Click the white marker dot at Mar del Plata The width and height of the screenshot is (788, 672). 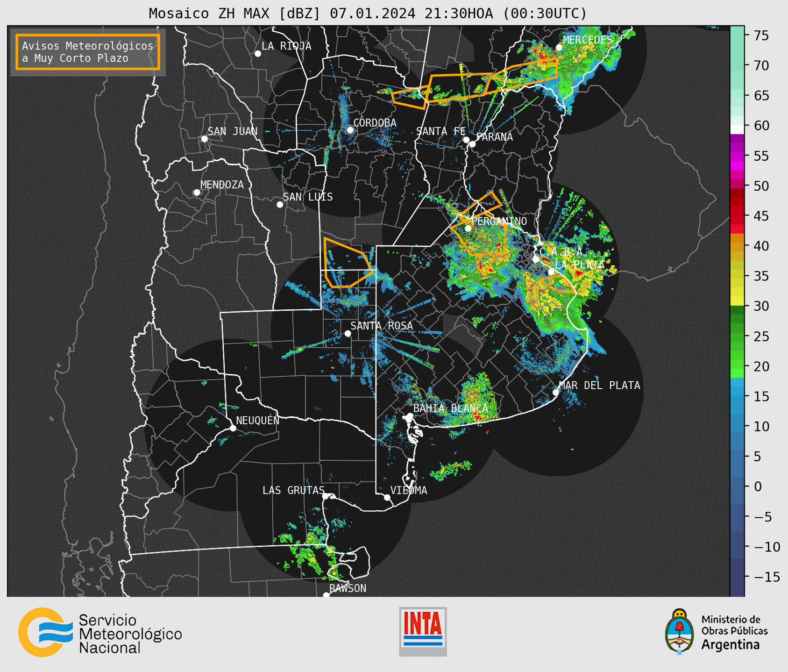pyautogui.click(x=556, y=393)
